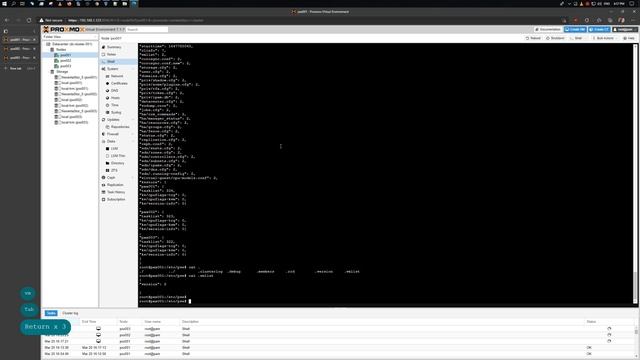Open Task View on the taskbar
Screen dimensions: 640x360
pyautogui.click(x=22, y=4)
